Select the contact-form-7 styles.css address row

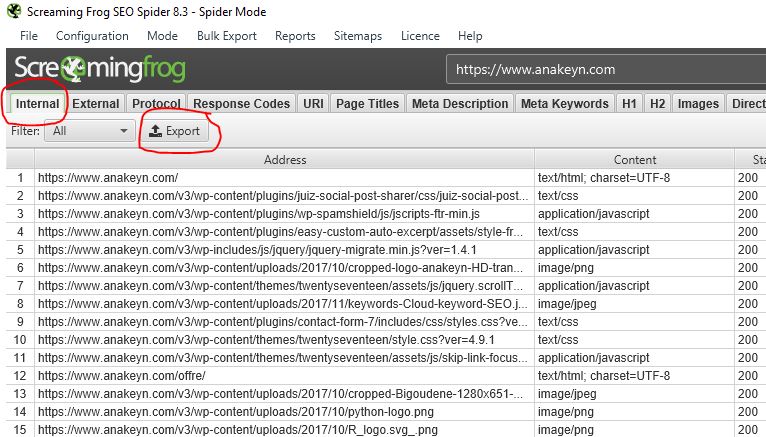(284, 322)
